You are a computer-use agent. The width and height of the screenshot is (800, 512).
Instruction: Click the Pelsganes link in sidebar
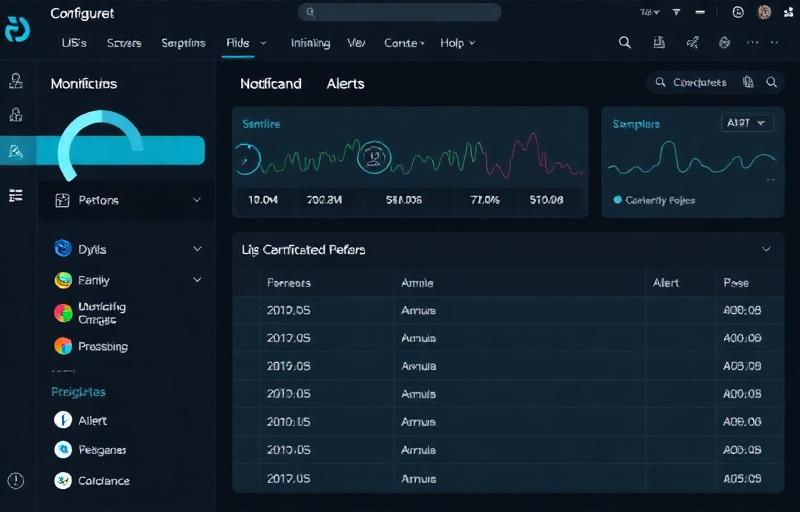pyautogui.click(x=102, y=450)
